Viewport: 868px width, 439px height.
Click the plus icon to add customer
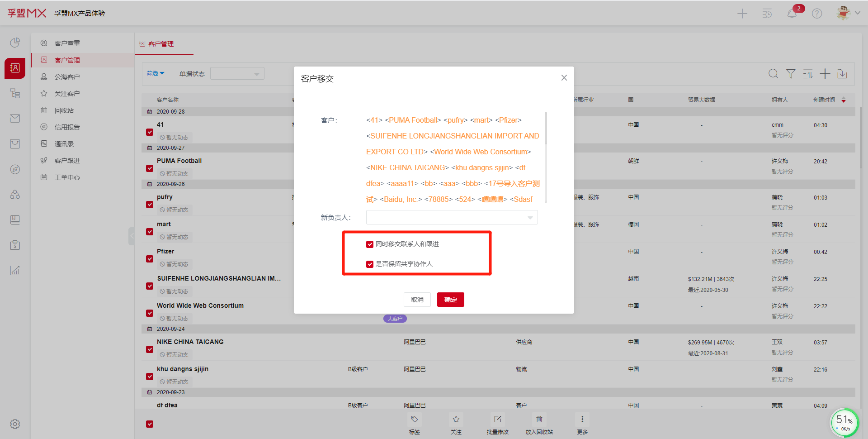pyautogui.click(x=825, y=74)
